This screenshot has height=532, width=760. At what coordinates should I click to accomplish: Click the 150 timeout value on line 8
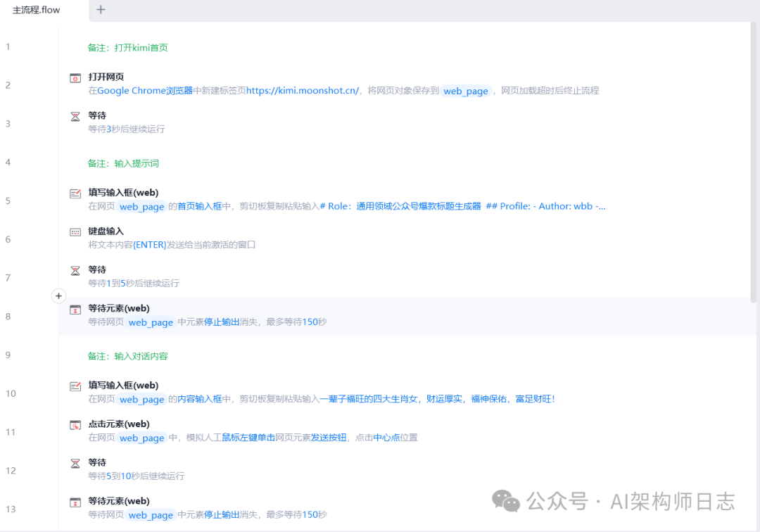point(310,322)
